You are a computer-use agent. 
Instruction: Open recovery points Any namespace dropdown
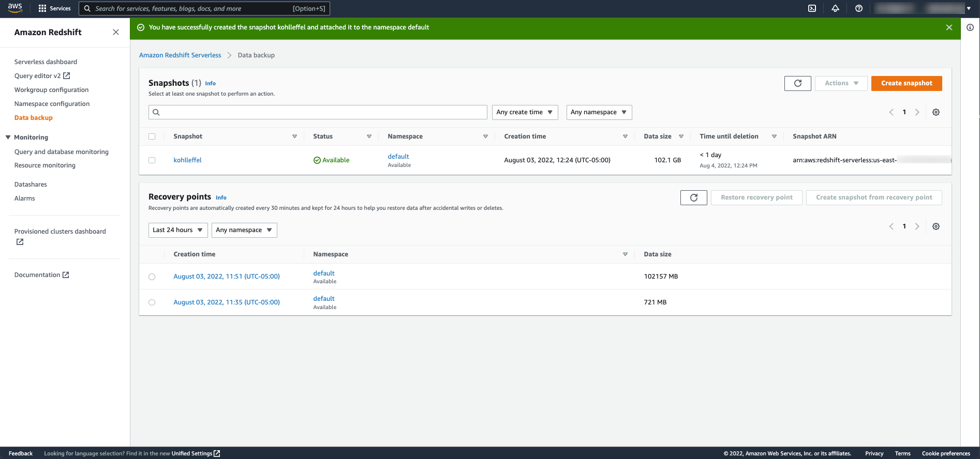244,230
